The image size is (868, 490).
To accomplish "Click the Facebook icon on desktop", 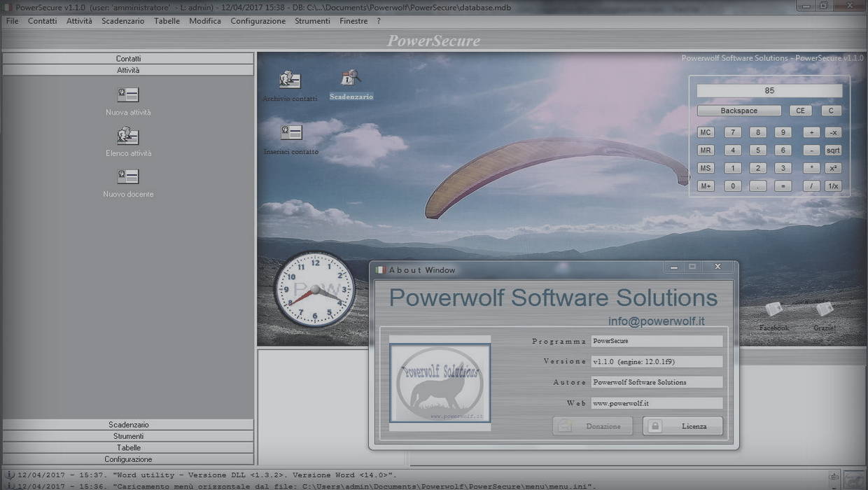I will pos(773,309).
